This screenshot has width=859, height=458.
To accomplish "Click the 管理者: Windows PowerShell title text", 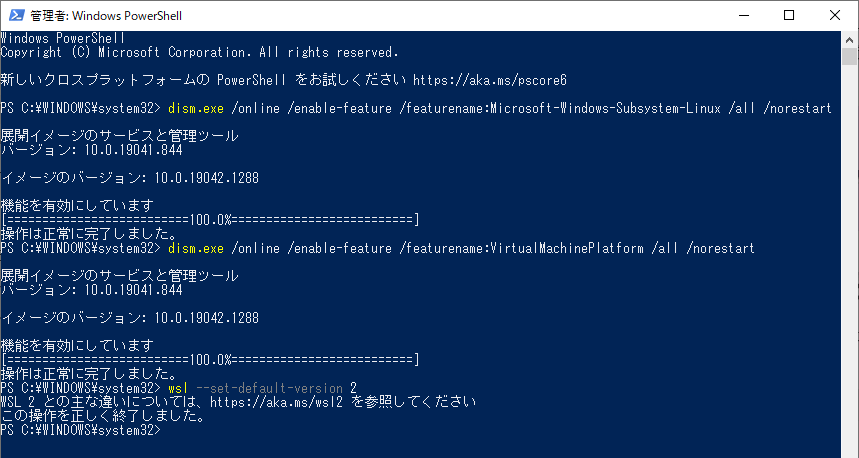I will pos(106,16).
